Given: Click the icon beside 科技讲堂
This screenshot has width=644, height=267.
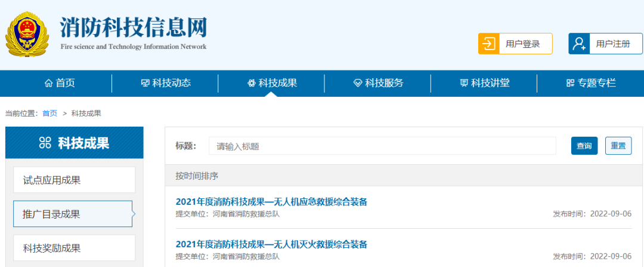Looking at the screenshot, I should pyautogui.click(x=464, y=84).
